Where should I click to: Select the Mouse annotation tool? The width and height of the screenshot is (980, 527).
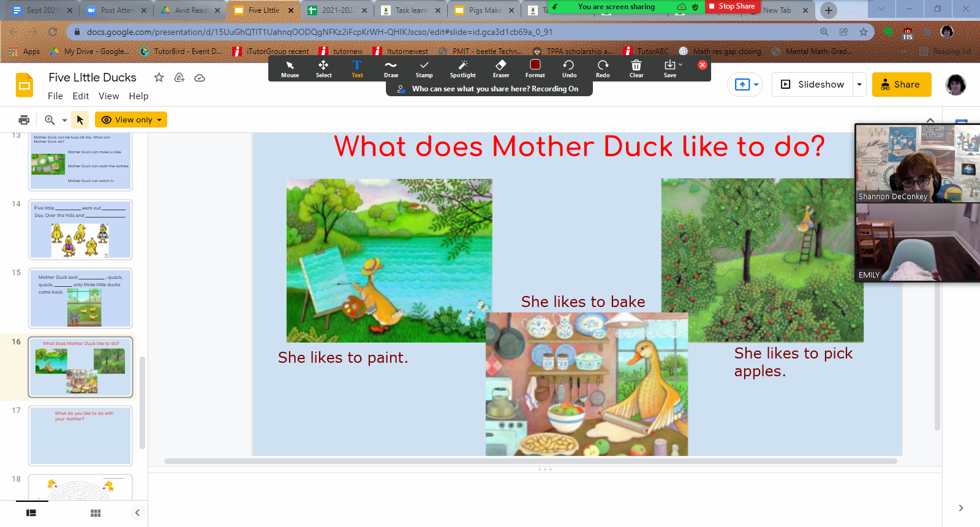290,69
